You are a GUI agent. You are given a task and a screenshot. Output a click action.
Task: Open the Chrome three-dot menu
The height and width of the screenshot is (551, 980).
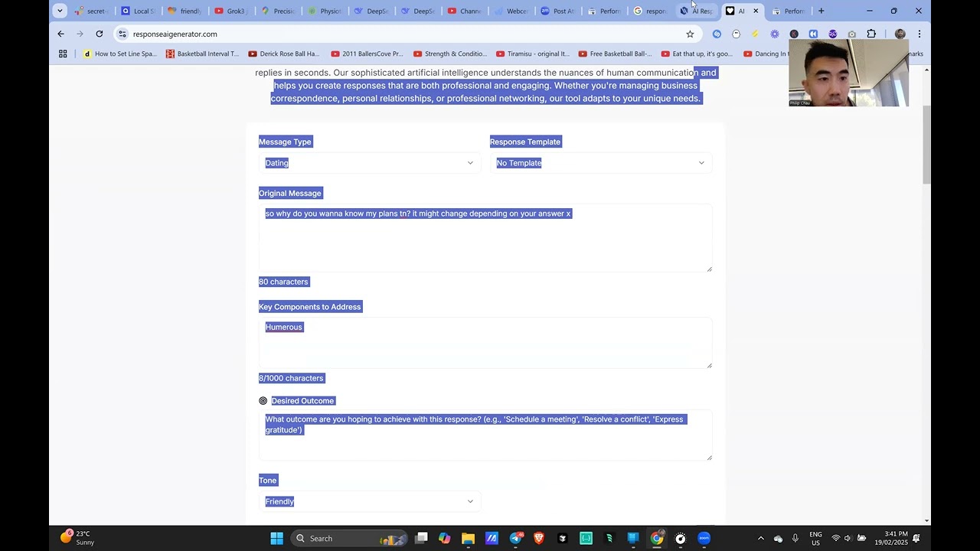point(919,34)
